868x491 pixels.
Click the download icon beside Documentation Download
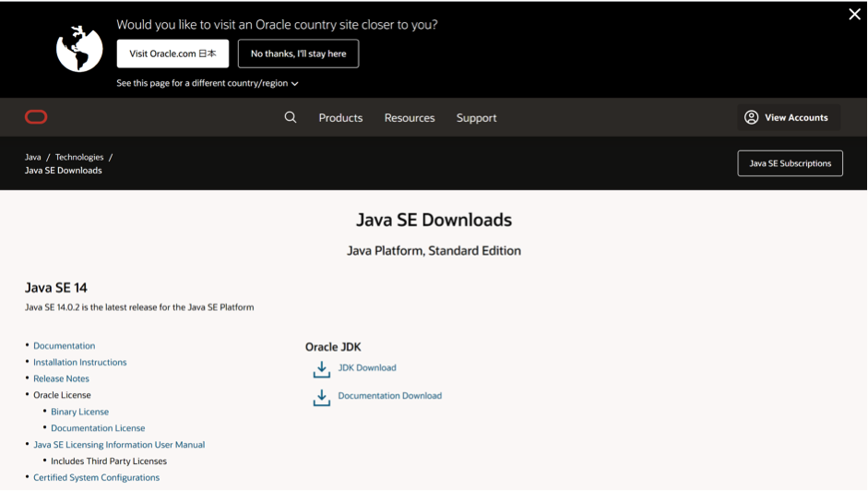[x=322, y=398]
